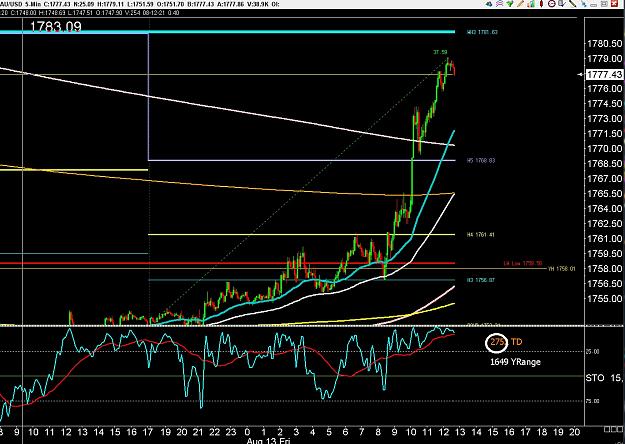Viewport: 625px width, 444px height.
Task: Click the thick red horizontal support line
Action: tap(227, 263)
